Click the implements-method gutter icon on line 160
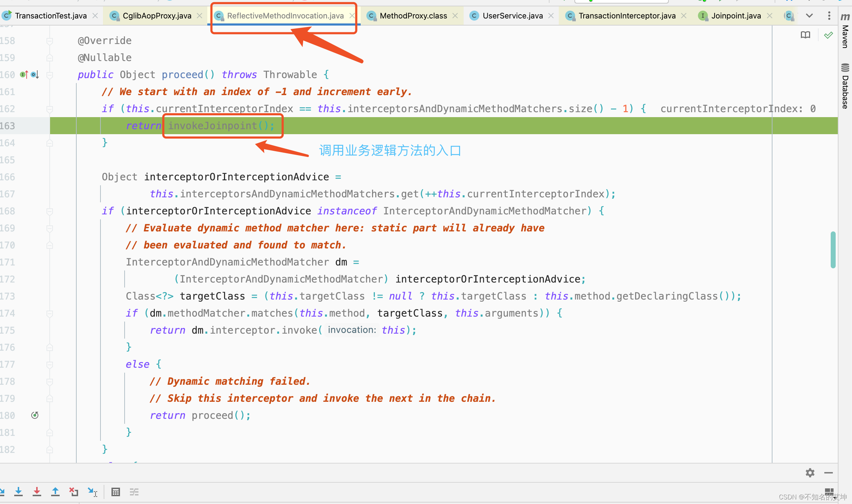Image resolution: width=852 pixels, height=504 pixels. pos(24,75)
